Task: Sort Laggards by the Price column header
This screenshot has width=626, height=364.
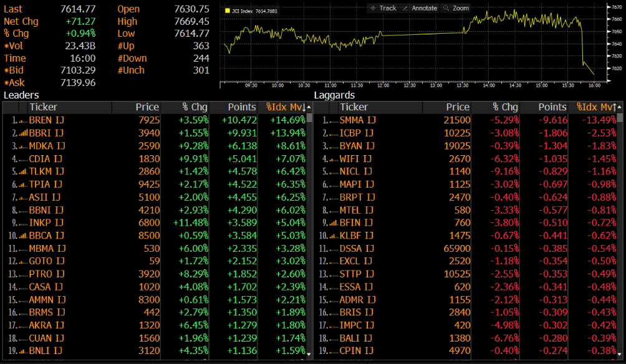Action: [x=447, y=107]
